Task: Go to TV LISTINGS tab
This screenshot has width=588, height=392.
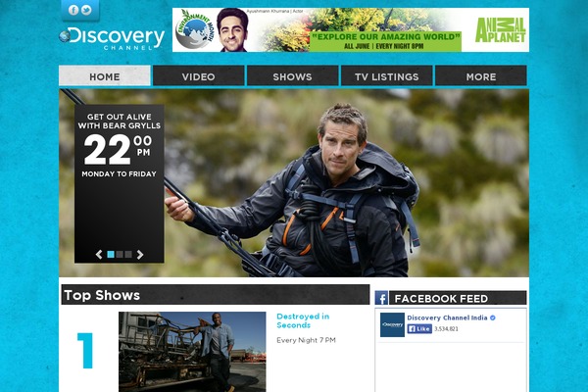Action: tap(387, 75)
